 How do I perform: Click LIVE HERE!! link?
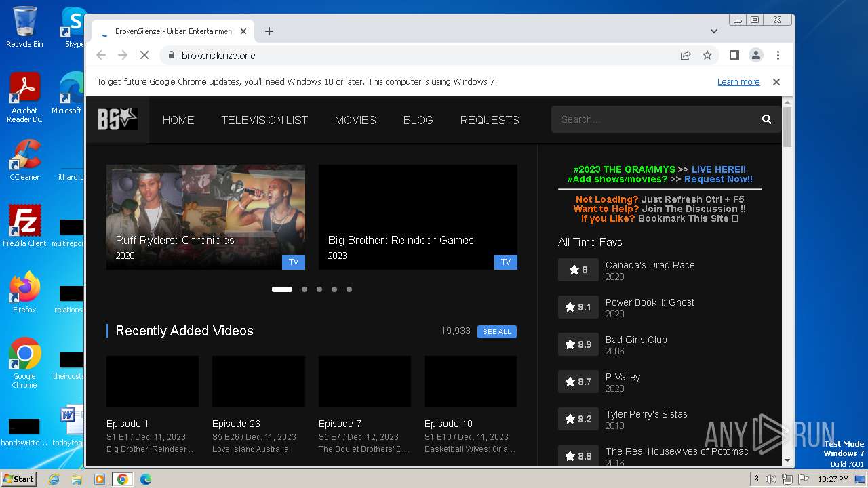(x=719, y=169)
